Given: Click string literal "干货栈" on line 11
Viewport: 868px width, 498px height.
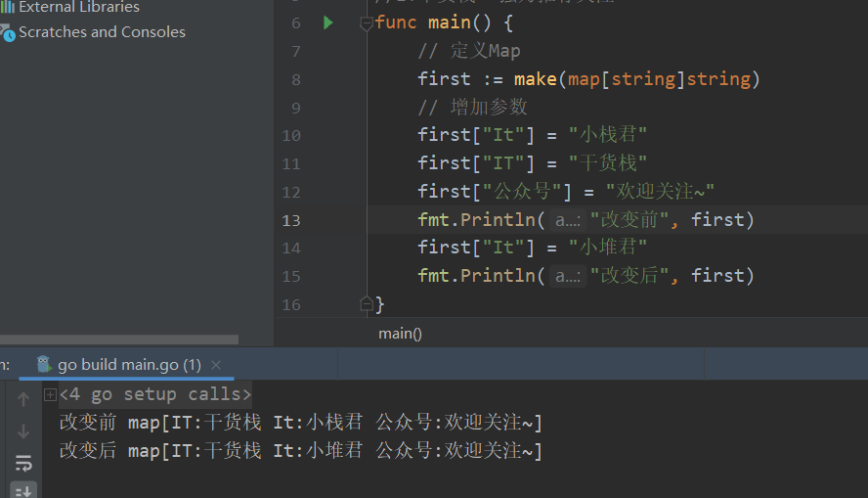Looking at the screenshot, I should 608,162.
